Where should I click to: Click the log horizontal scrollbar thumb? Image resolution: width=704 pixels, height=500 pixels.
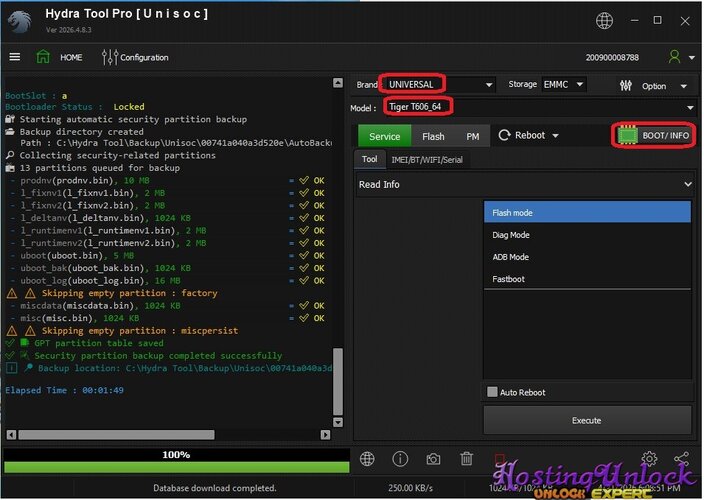coord(116,434)
